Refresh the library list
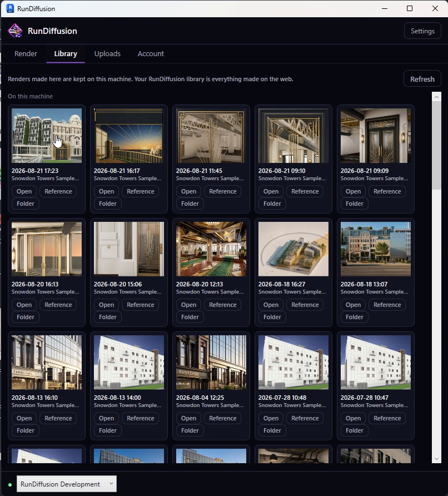 [x=422, y=79]
